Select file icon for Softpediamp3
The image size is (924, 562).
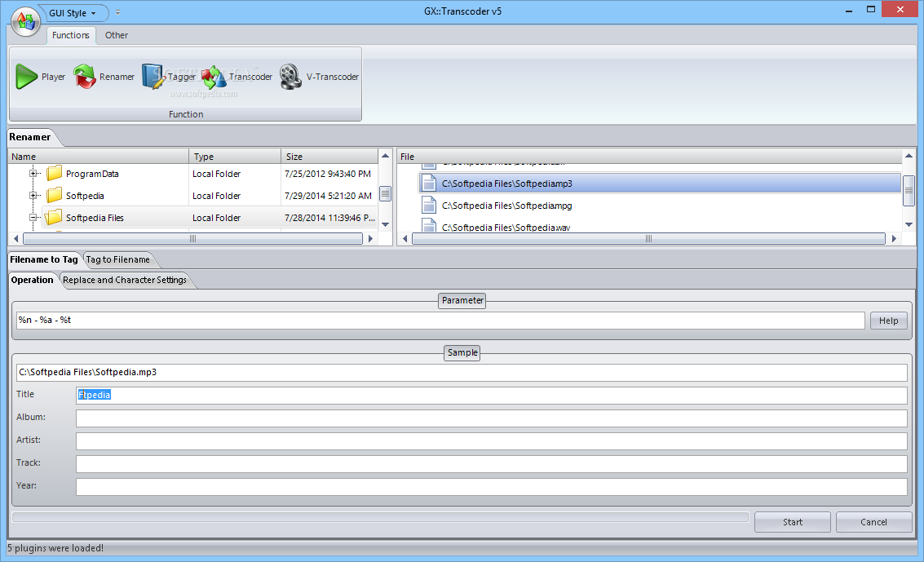tap(429, 184)
